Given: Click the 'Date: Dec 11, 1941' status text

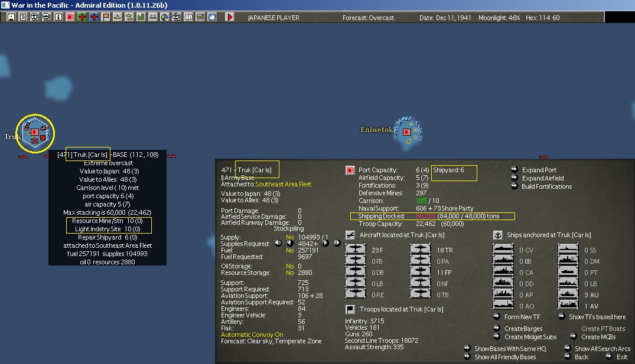Looking at the screenshot, I should click(445, 18).
